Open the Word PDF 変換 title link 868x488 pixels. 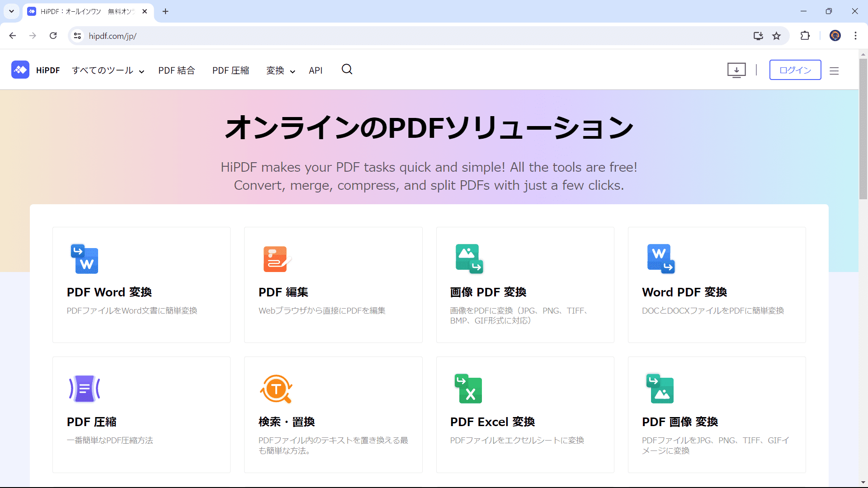pos(684,292)
